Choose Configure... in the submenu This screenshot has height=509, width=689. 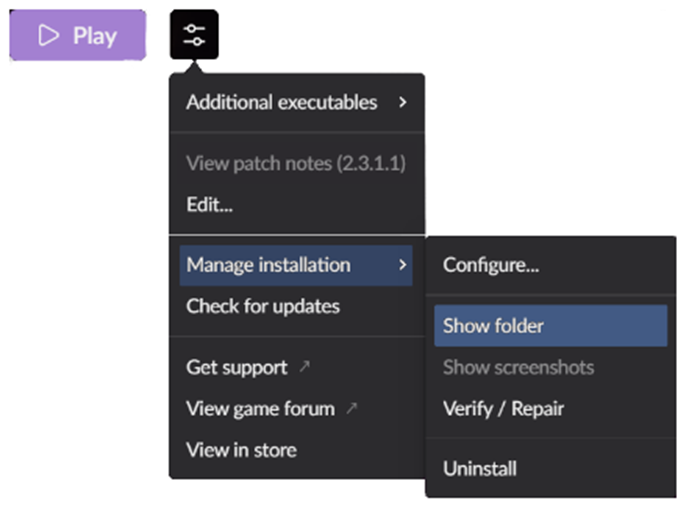[x=491, y=265]
